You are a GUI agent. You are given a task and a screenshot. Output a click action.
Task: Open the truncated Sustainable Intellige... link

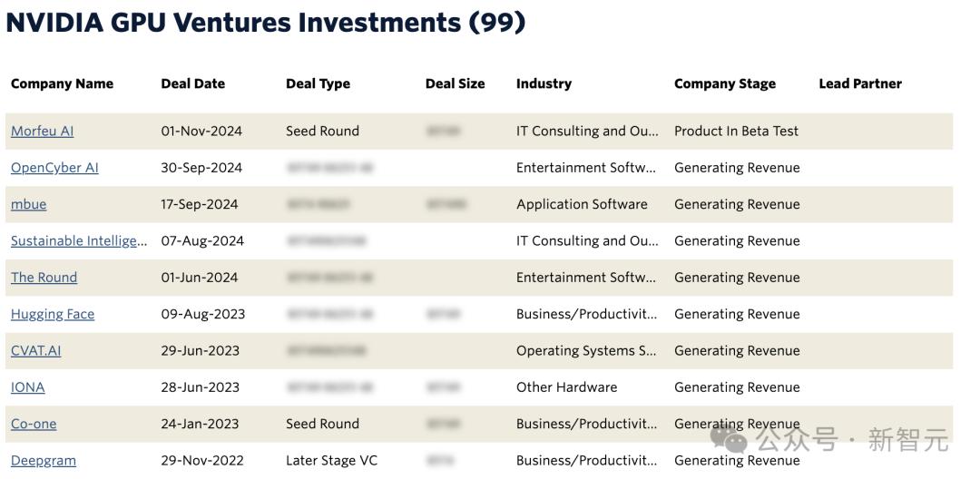78,241
